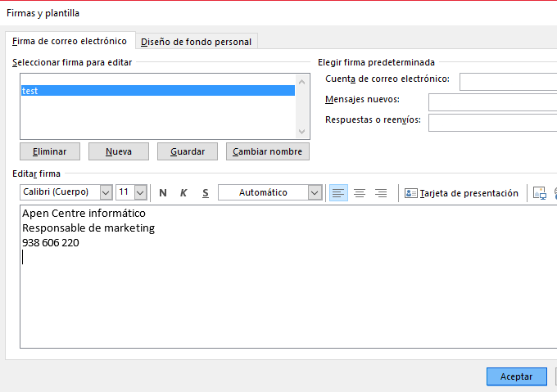
Task: Switch to Diseño de fondo personal tab
Action: pos(197,42)
